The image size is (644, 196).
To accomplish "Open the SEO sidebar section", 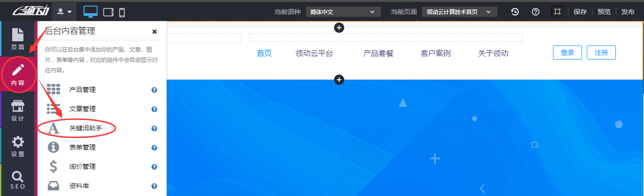I will (18, 180).
